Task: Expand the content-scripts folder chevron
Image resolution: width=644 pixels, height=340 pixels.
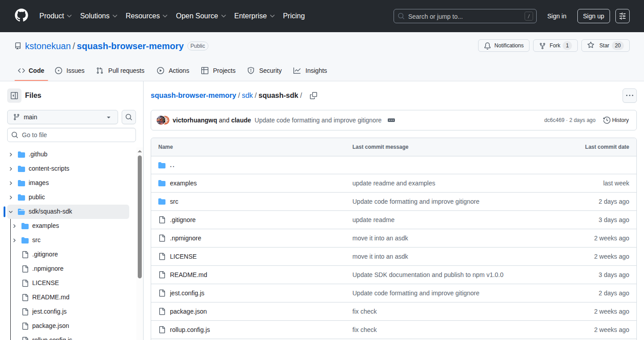Action: [11, 169]
